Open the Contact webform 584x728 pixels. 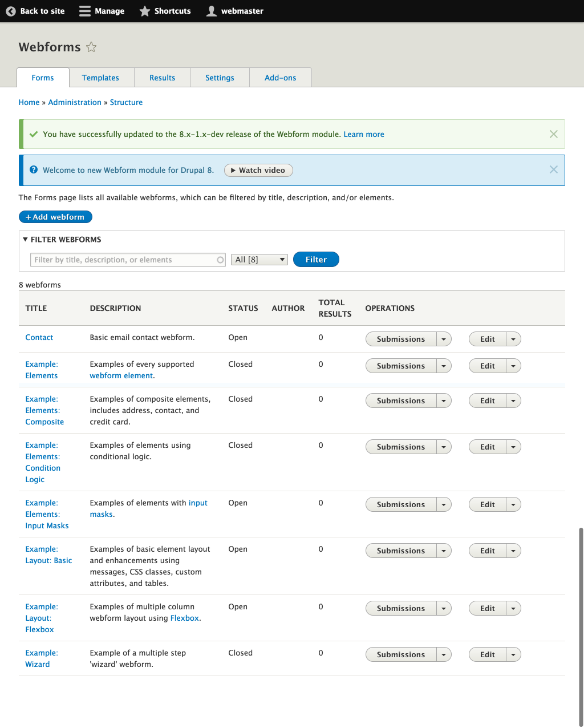pos(39,337)
